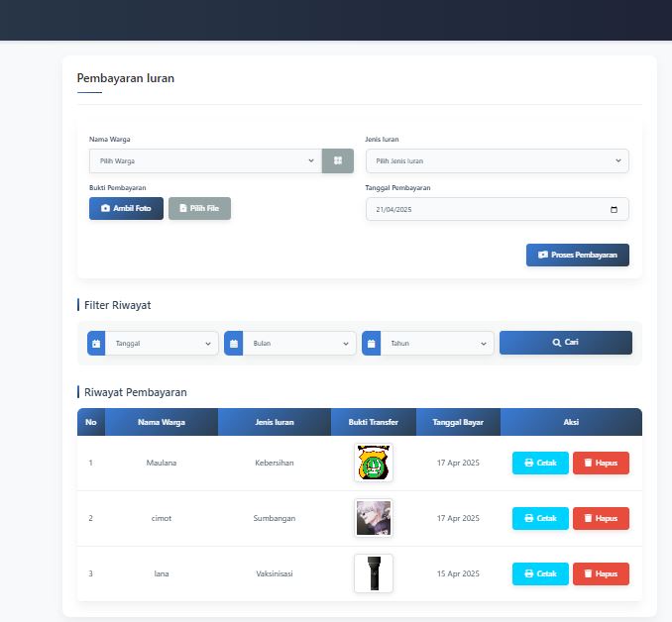Click the 15 Apr 2025 date cell
The height and width of the screenshot is (622, 672).
458,573
